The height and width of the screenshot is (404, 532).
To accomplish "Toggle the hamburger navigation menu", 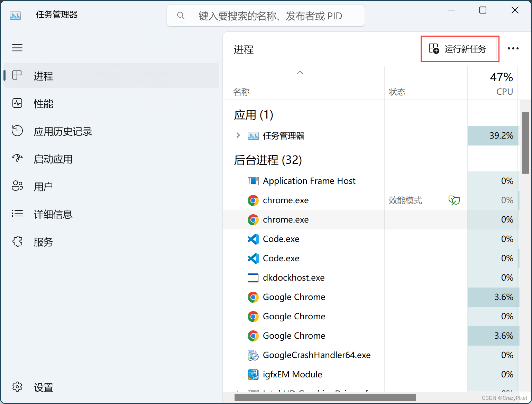I will (17, 48).
